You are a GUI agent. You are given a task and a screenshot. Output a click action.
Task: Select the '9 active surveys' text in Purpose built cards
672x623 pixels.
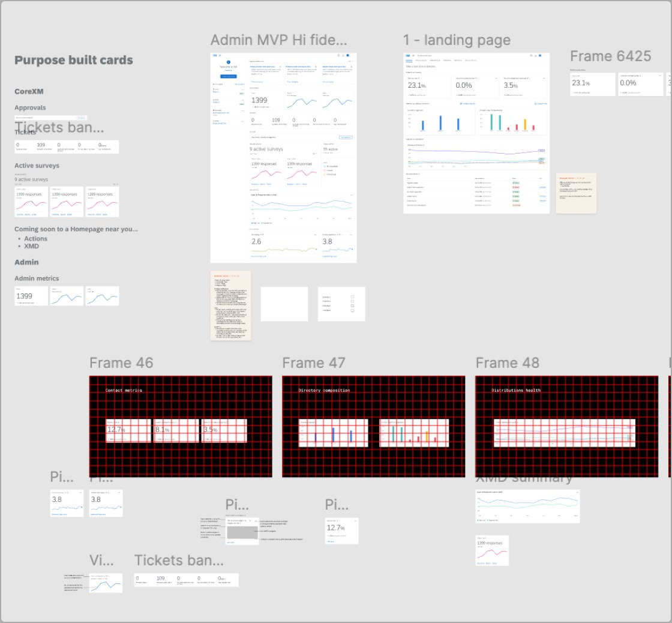[x=32, y=179]
